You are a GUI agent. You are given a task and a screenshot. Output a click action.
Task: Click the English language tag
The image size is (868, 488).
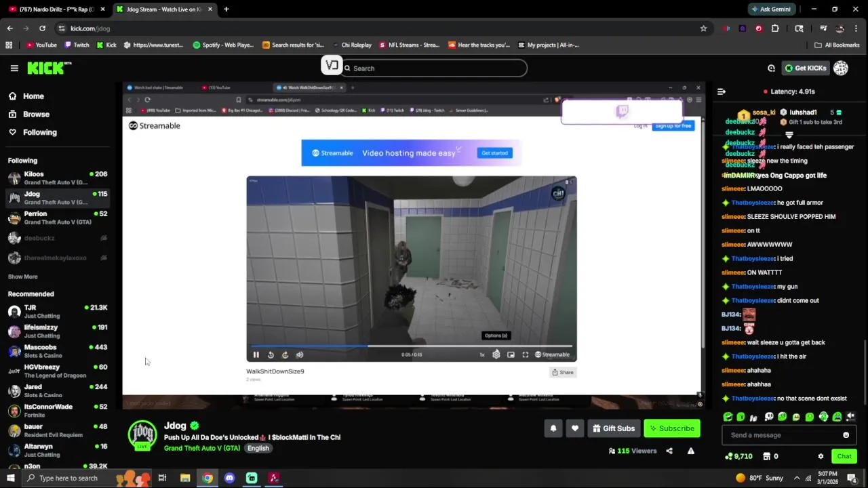(258, 448)
